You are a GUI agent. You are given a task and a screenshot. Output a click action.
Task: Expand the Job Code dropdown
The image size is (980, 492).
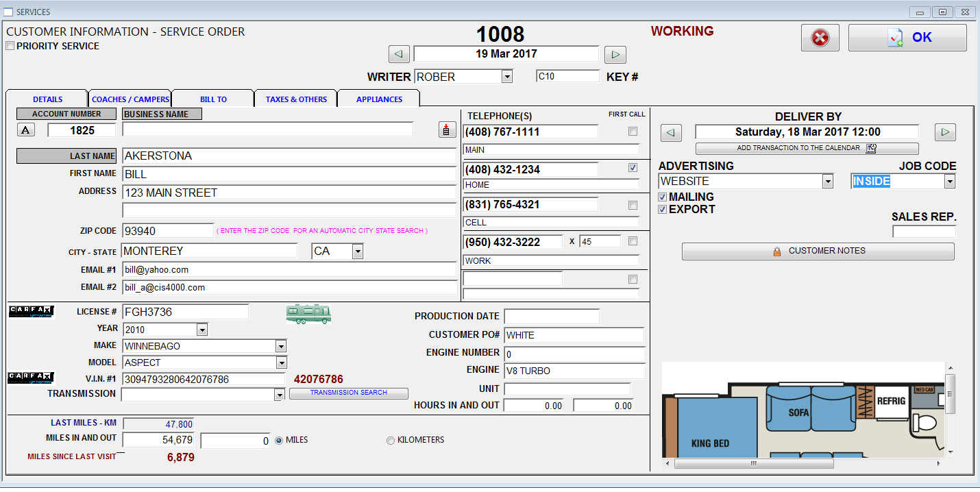tap(949, 181)
